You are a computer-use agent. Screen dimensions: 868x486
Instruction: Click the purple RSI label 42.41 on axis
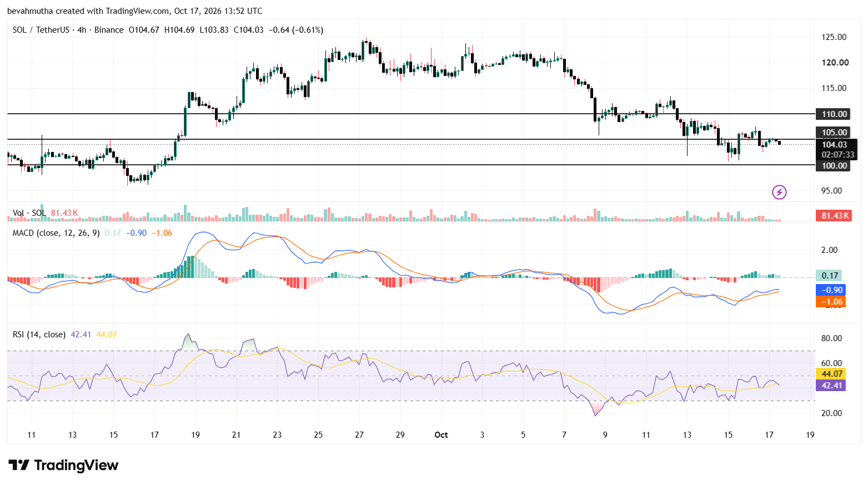click(x=831, y=386)
